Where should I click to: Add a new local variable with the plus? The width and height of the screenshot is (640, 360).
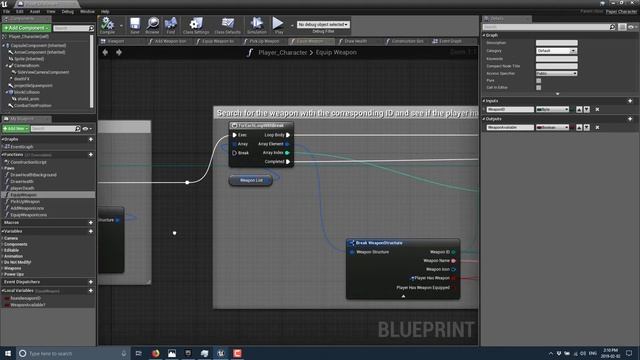(91, 291)
